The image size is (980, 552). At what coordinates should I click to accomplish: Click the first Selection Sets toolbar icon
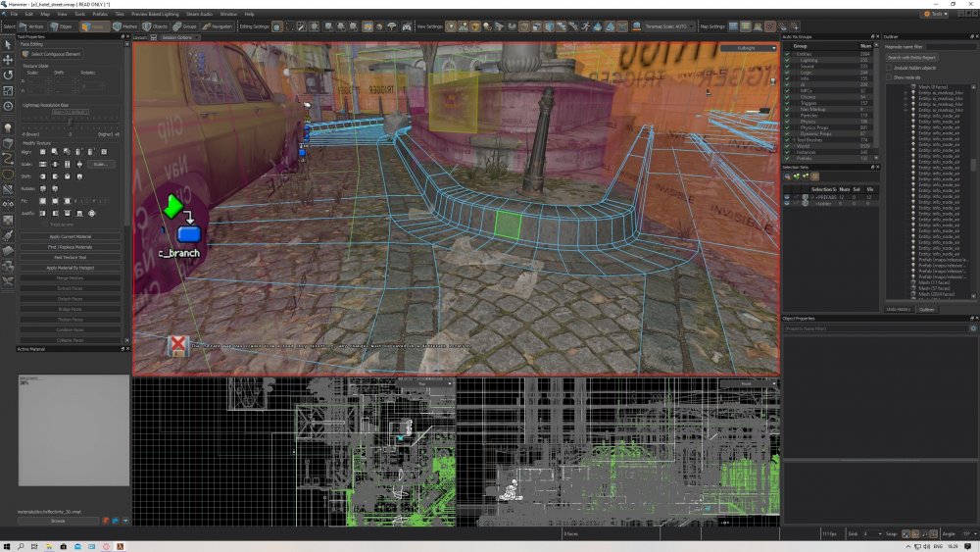(788, 176)
